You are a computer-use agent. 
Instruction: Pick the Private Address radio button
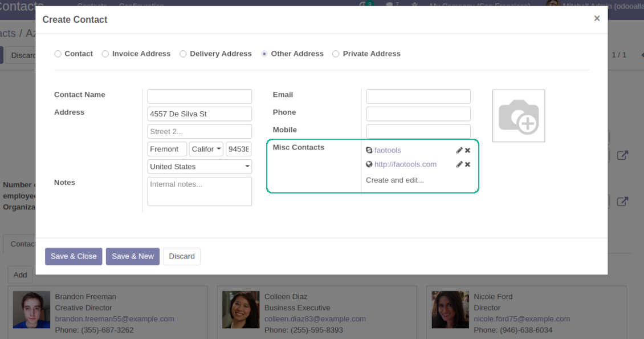click(x=336, y=54)
